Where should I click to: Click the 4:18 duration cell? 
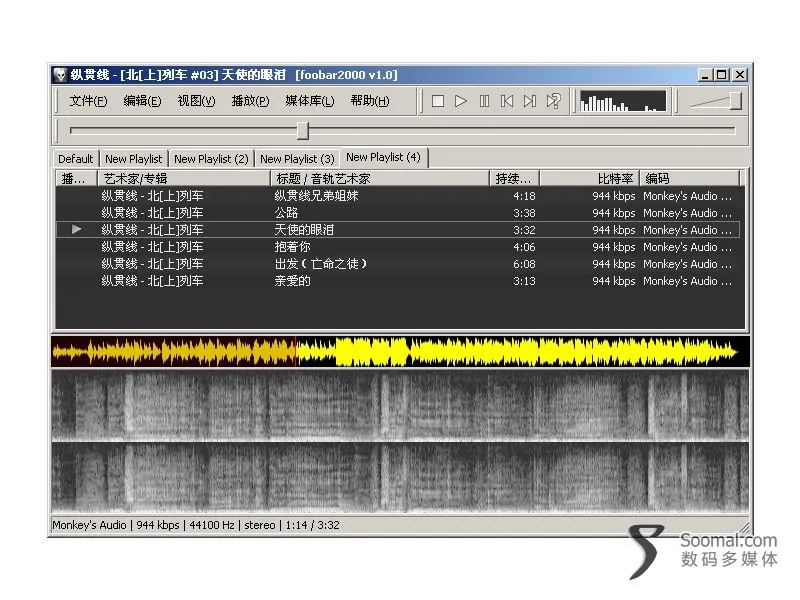pos(524,196)
